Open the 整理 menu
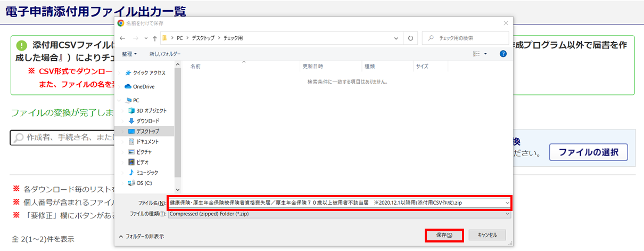This screenshot has height=251, width=644. coord(129,54)
